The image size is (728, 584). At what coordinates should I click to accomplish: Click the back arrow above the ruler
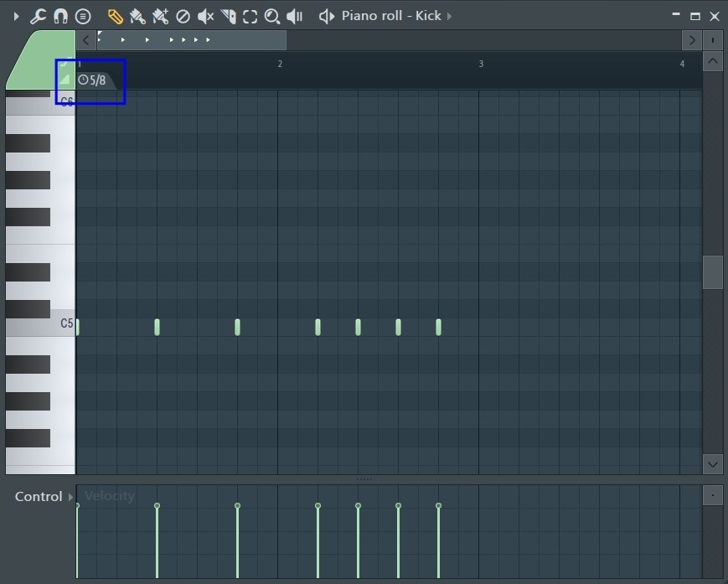tap(85, 39)
